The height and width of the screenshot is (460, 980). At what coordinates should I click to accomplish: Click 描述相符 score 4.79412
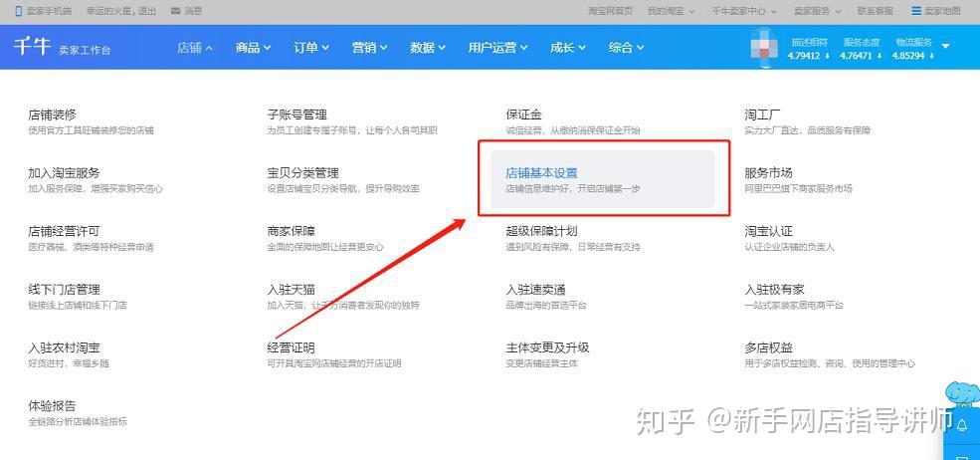(x=809, y=49)
